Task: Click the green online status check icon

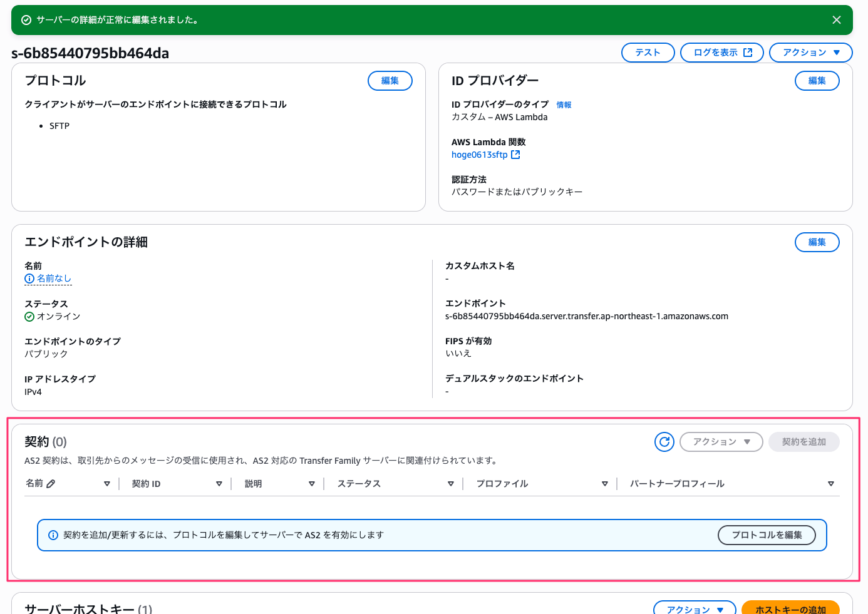Action: 29,317
